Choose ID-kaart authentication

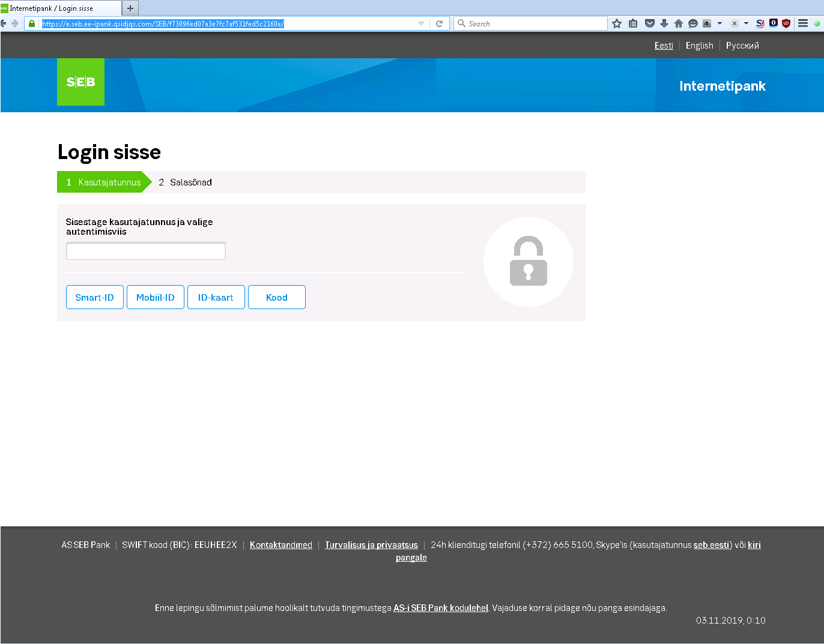tap(216, 297)
